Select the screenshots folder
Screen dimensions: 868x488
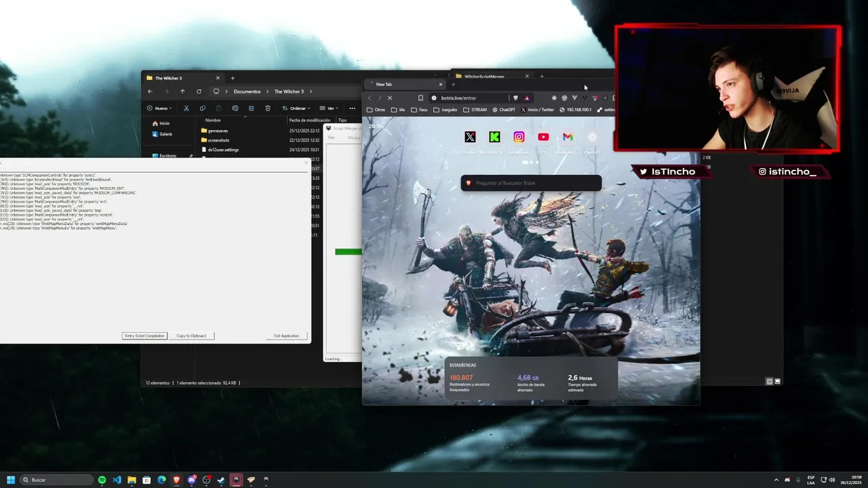click(217, 140)
